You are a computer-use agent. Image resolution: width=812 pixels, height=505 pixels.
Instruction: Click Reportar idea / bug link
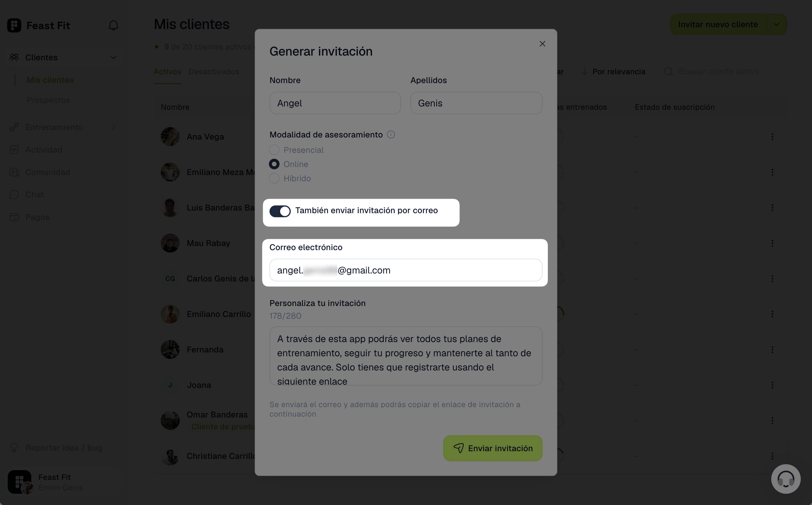tap(64, 448)
